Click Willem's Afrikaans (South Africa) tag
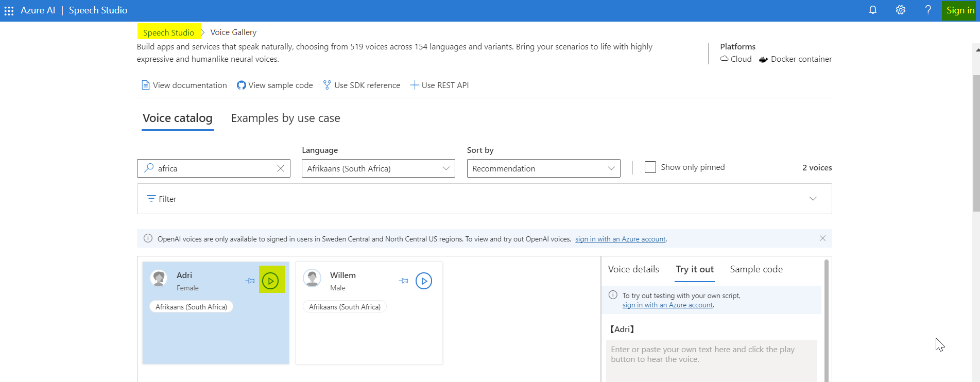 [x=345, y=307]
